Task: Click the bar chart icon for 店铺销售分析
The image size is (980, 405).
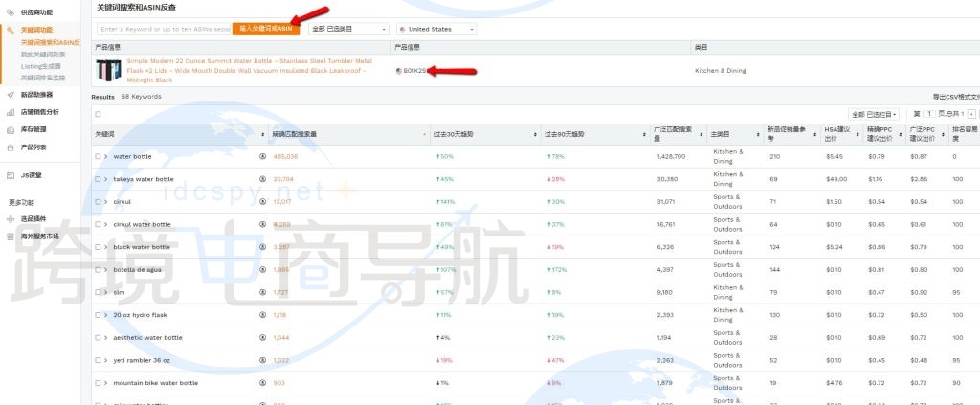Action: coord(11,112)
